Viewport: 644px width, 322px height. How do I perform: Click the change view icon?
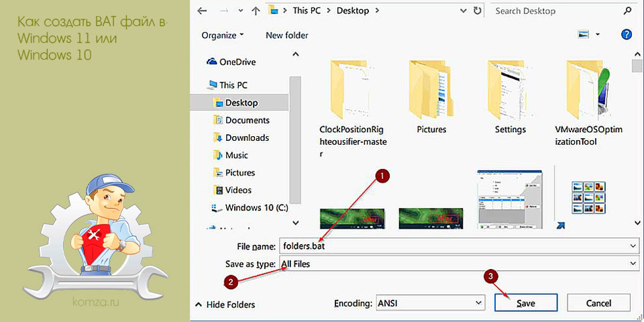click(x=584, y=34)
